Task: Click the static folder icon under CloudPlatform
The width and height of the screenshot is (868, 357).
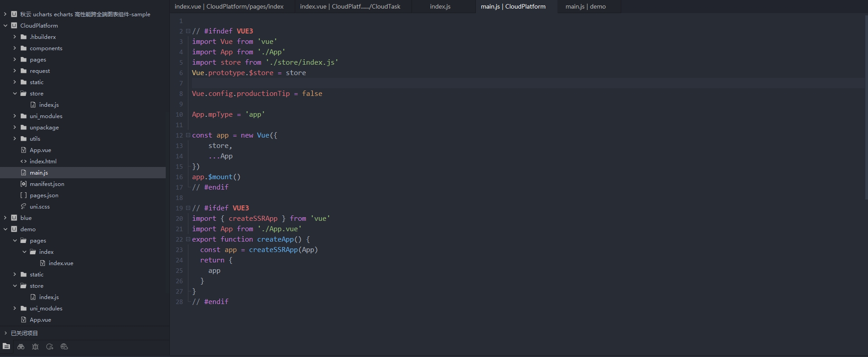Action: (x=24, y=82)
